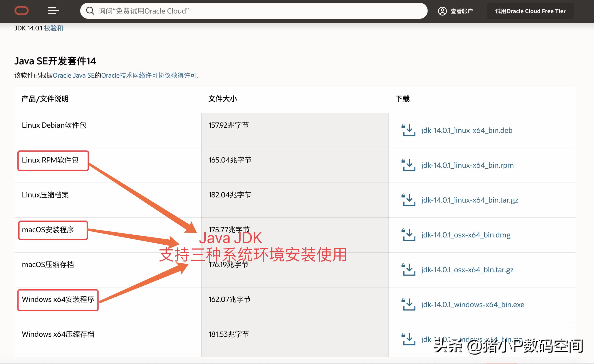Download jdk-14.0.1_linux-x64_bin.rpm via its link
Viewport: 594px width, 364px height.
click(467, 165)
